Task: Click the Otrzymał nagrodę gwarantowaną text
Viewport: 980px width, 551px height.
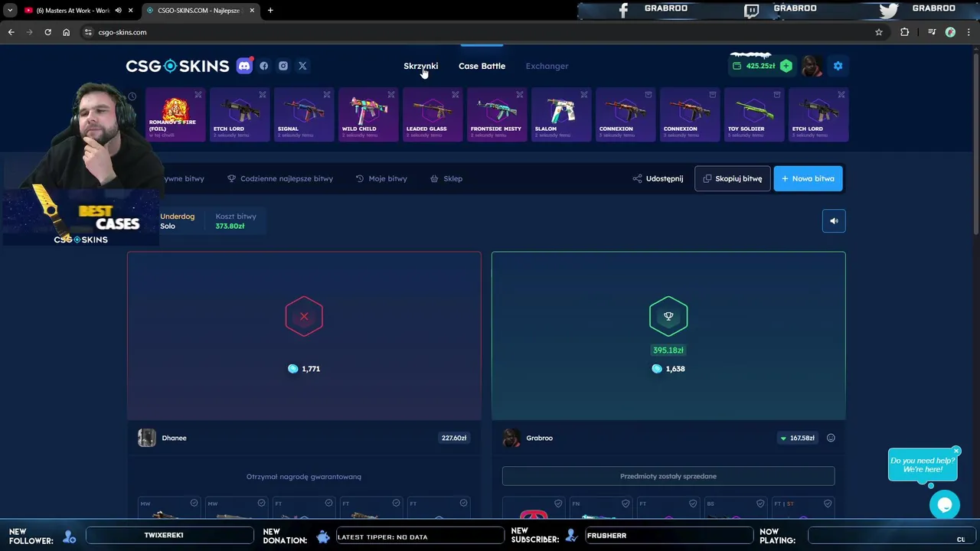Action: [x=304, y=477]
